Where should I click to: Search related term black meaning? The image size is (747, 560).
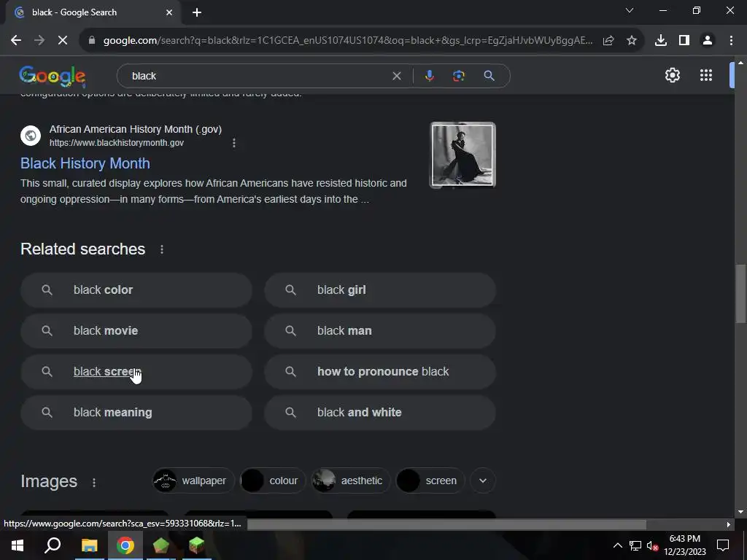click(136, 413)
